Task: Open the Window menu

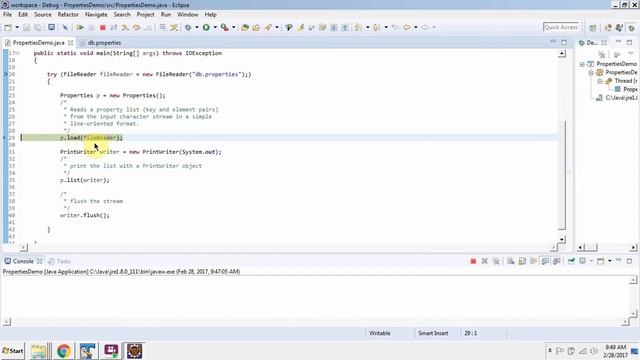Action: [x=187, y=14]
